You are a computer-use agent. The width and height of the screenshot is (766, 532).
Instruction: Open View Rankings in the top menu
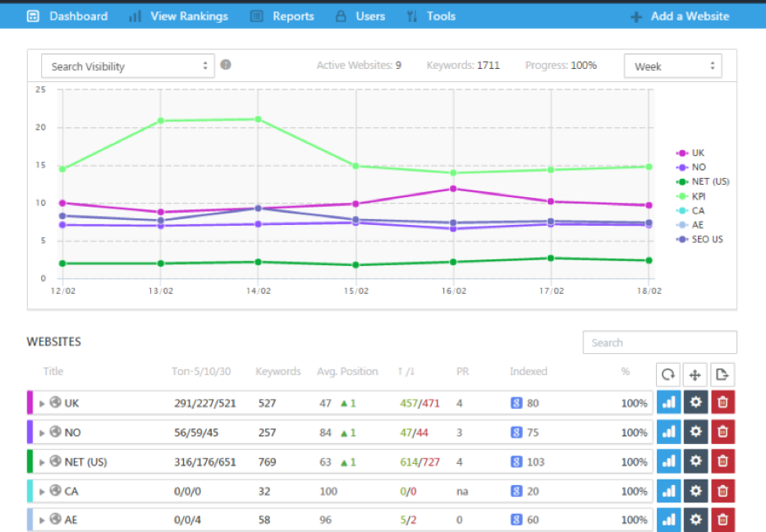(x=178, y=16)
